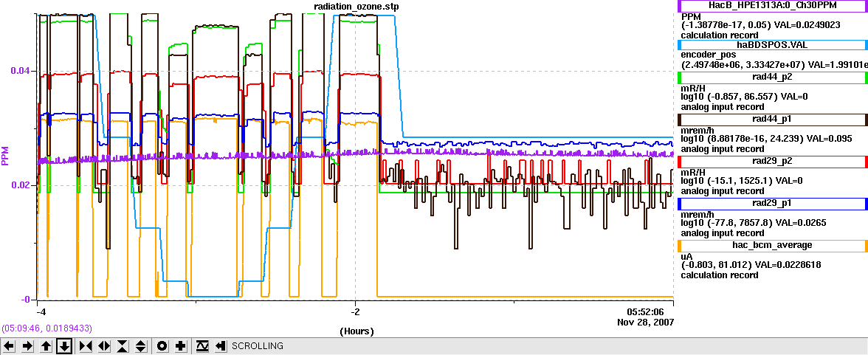Pan the graph left with the left arrow
The image size is (868, 355).
pyautogui.click(x=10, y=346)
